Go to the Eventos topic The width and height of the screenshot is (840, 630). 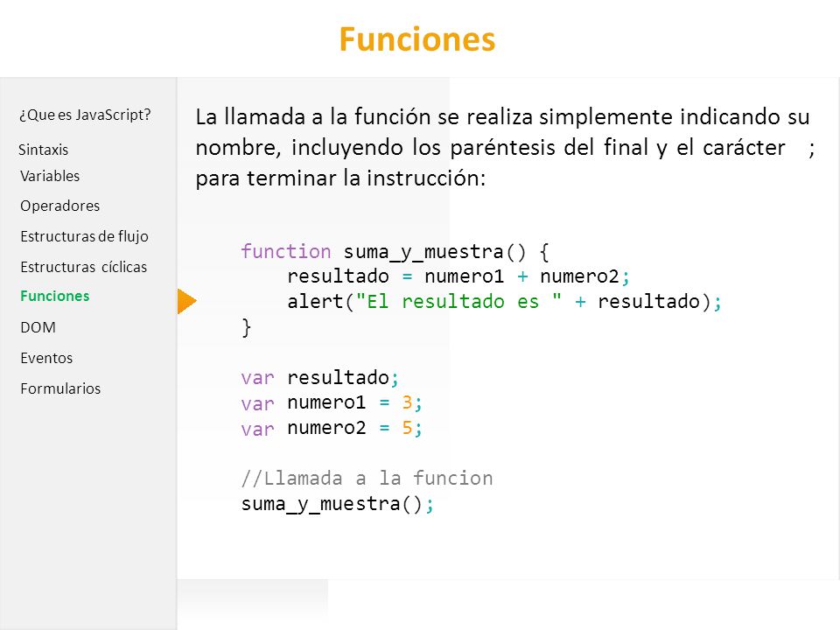pos(46,358)
